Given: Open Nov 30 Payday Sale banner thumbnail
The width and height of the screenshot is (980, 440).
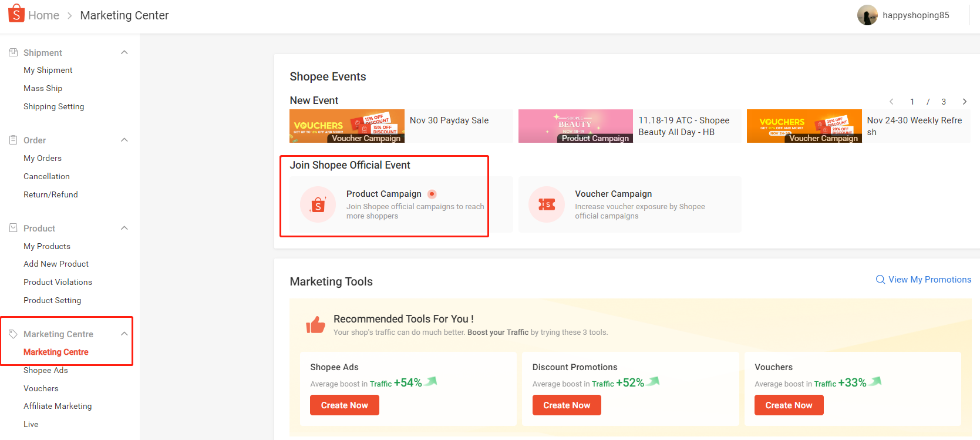Looking at the screenshot, I should [x=347, y=126].
